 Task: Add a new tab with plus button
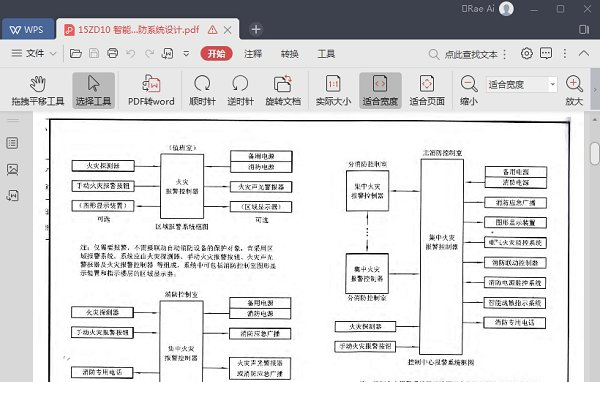tap(256, 29)
